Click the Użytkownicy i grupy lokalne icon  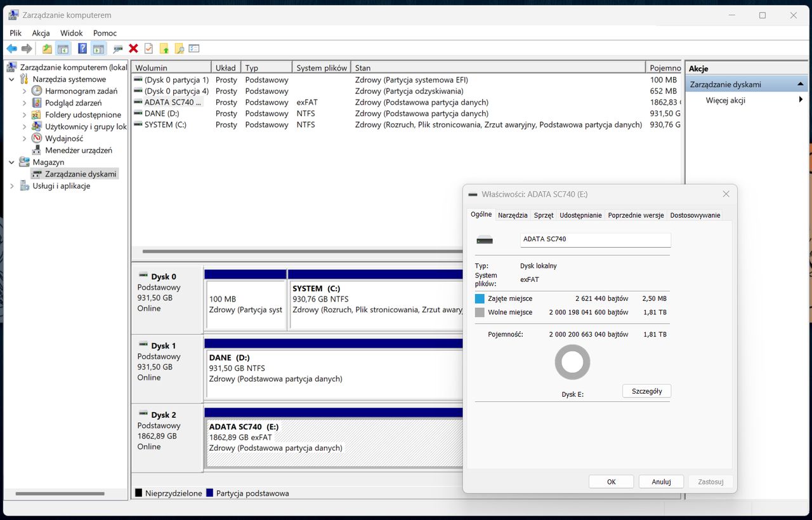pyautogui.click(x=37, y=126)
